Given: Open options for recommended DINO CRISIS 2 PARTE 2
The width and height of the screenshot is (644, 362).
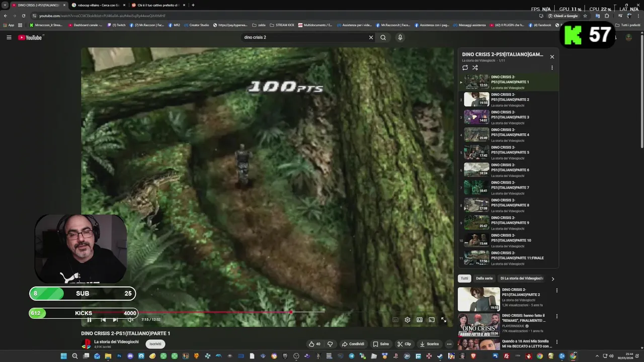Looking at the screenshot, I should click(556, 291).
